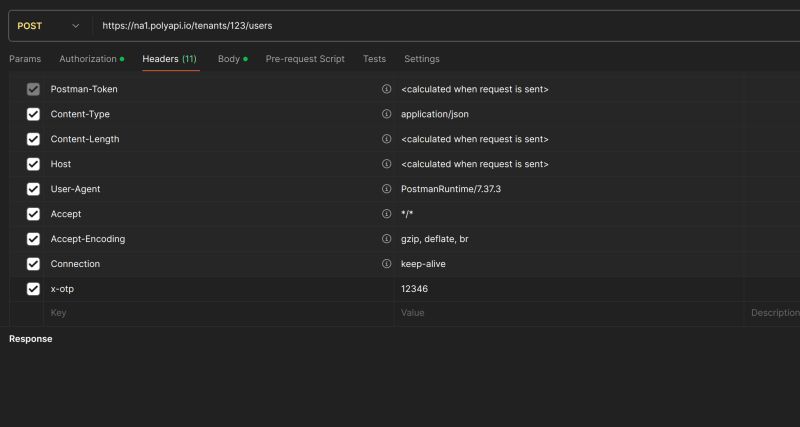Open the Settings tab
This screenshot has width=800, height=427.
click(422, 59)
